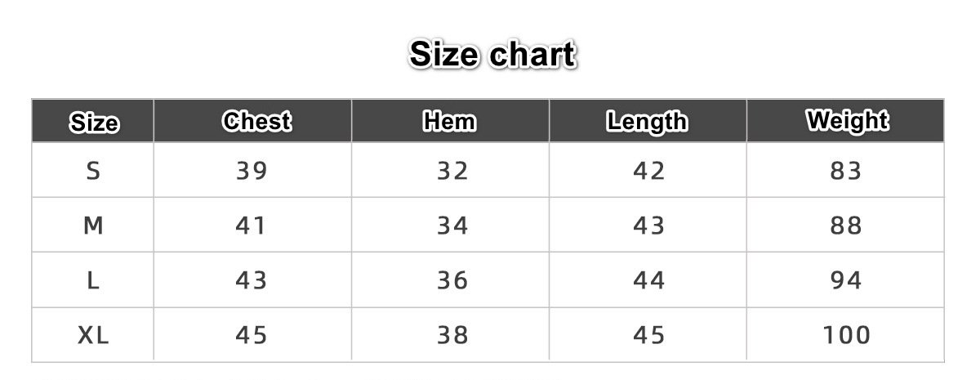Select the L size row label
The image size is (980, 380).
pos(93,281)
